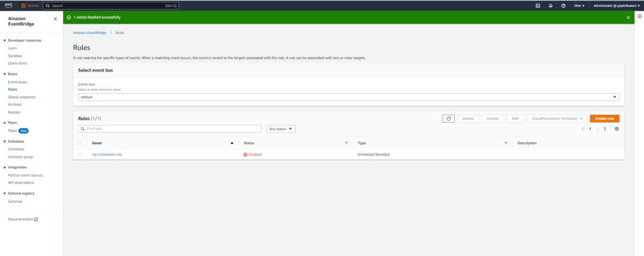Open the Event bus dropdown
Screen dimensions: 644x256
coord(348,97)
